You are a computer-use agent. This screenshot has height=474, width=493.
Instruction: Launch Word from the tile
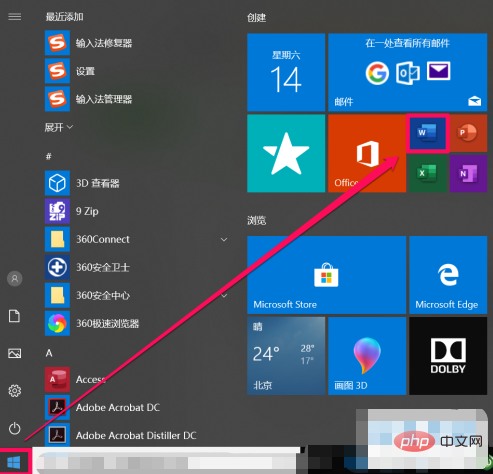428,133
